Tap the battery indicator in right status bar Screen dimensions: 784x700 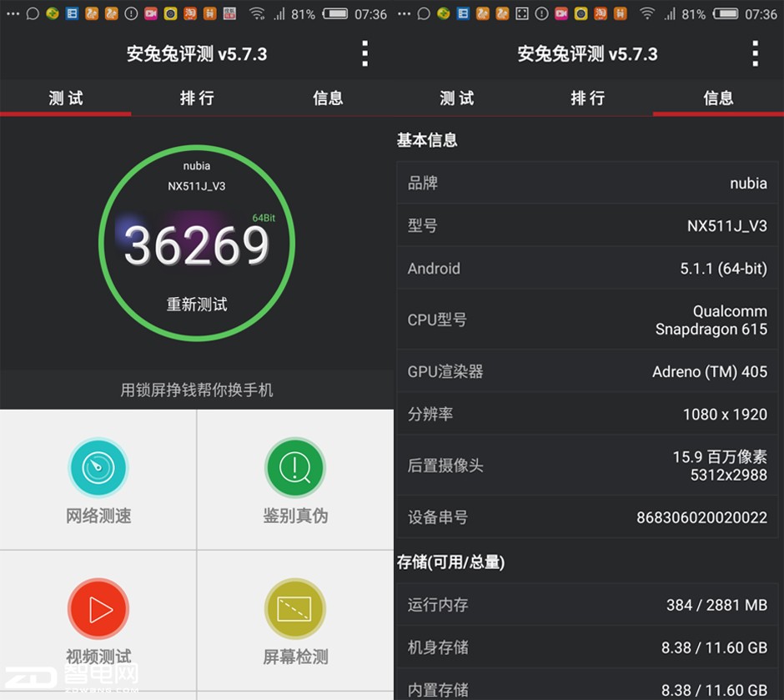pyautogui.click(x=726, y=13)
